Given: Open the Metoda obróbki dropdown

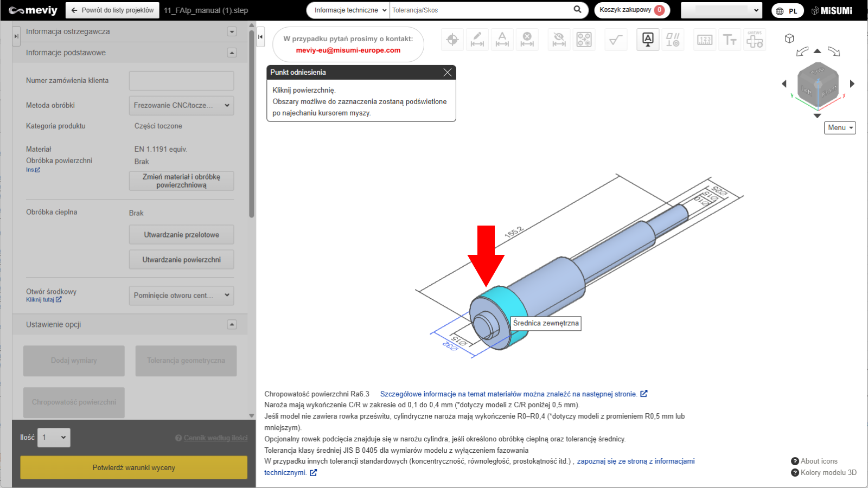Looking at the screenshot, I should [181, 105].
